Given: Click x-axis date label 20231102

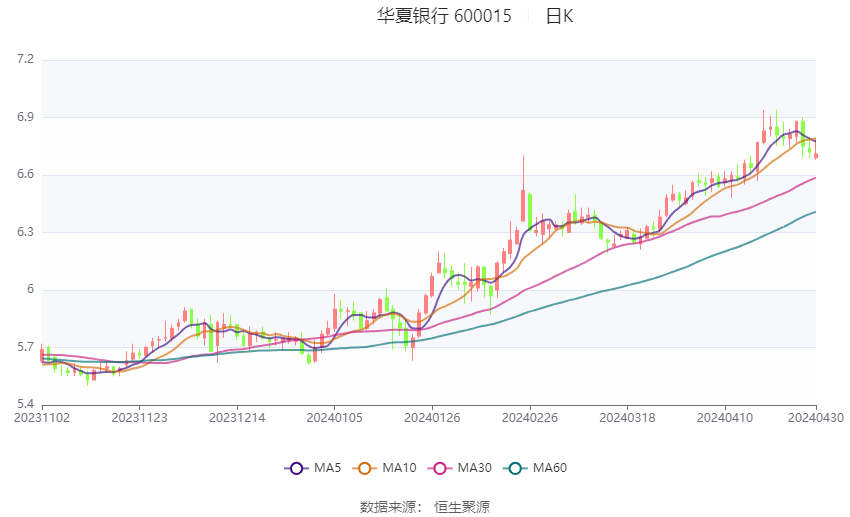Looking at the screenshot, I should click(x=42, y=418).
